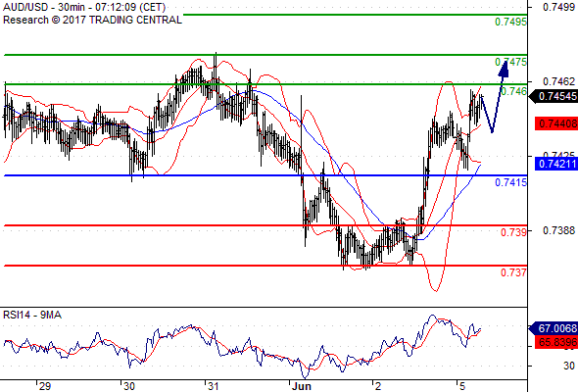The image size is (578, 392).
Task: Click the 0.7462 axis value
Action: [x=558, y=81]
